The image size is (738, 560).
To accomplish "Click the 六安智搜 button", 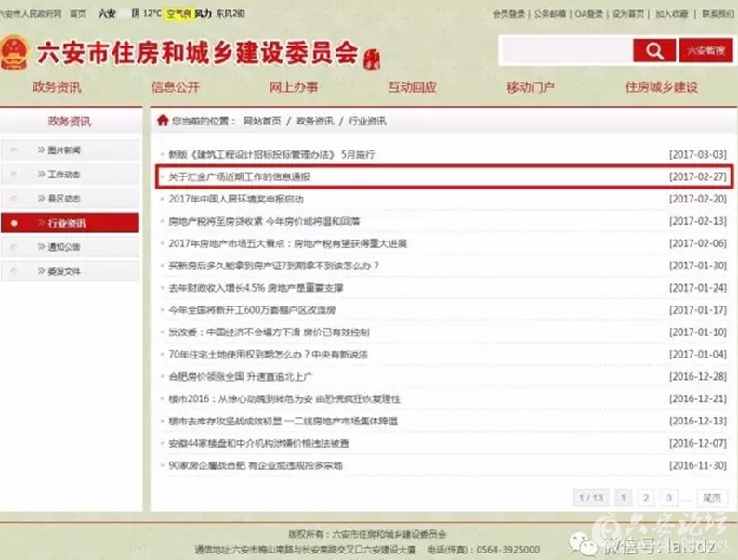I will point(705,50).
